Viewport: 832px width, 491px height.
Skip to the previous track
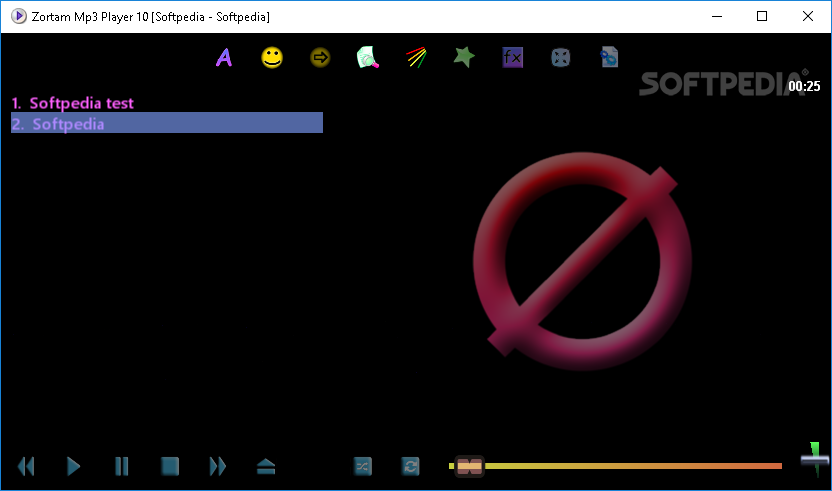pyautogui.click(x=25, y=467)
